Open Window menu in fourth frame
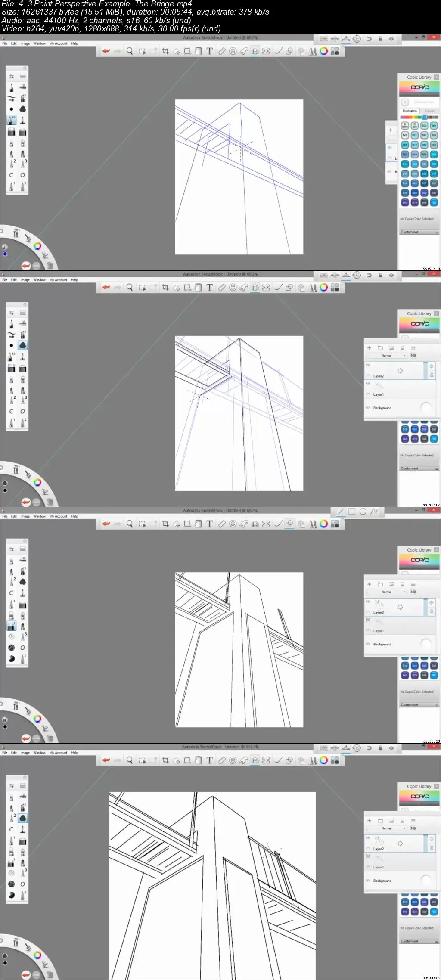Image resolution: width=441 pixels, height=980 pixels. tap(39, 753)
